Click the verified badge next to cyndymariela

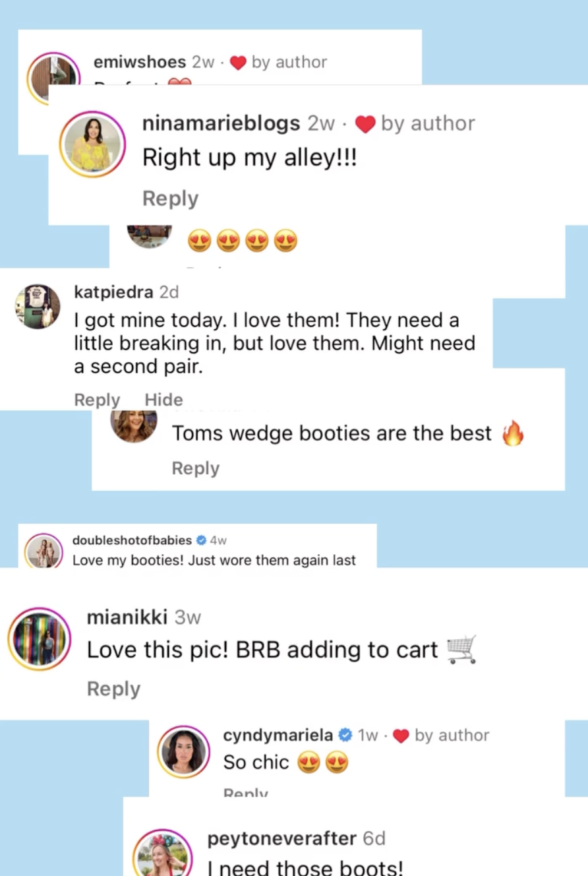coord(345,735)
